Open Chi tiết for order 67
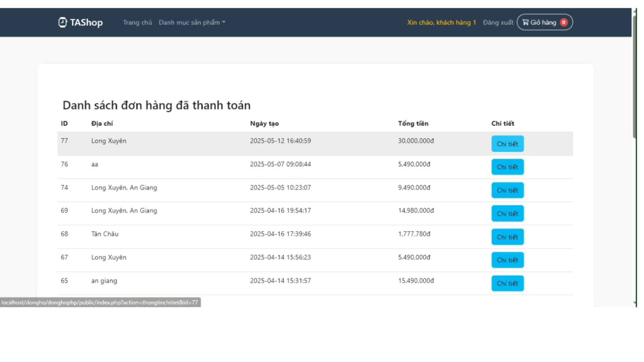 click(x=507, y=260)
